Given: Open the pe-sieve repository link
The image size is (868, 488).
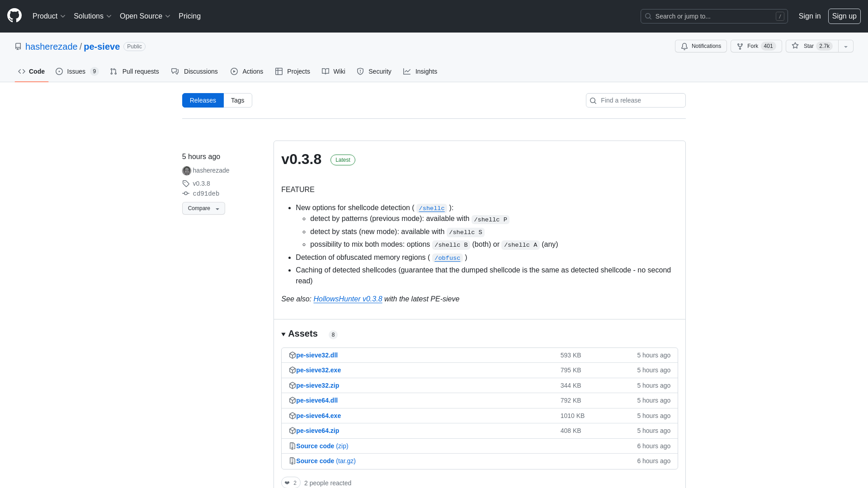Looking at the screenshot, I should pos(102,47).
